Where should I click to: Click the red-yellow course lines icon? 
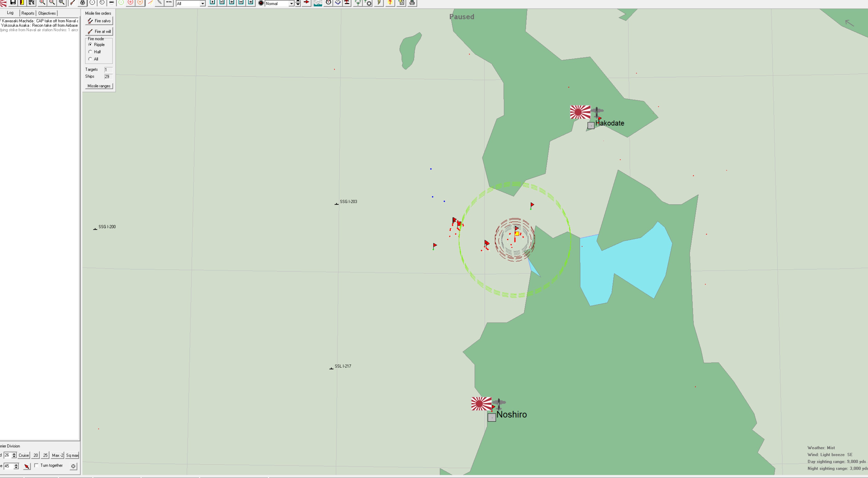pyautogui.click(x=150, y=3)
